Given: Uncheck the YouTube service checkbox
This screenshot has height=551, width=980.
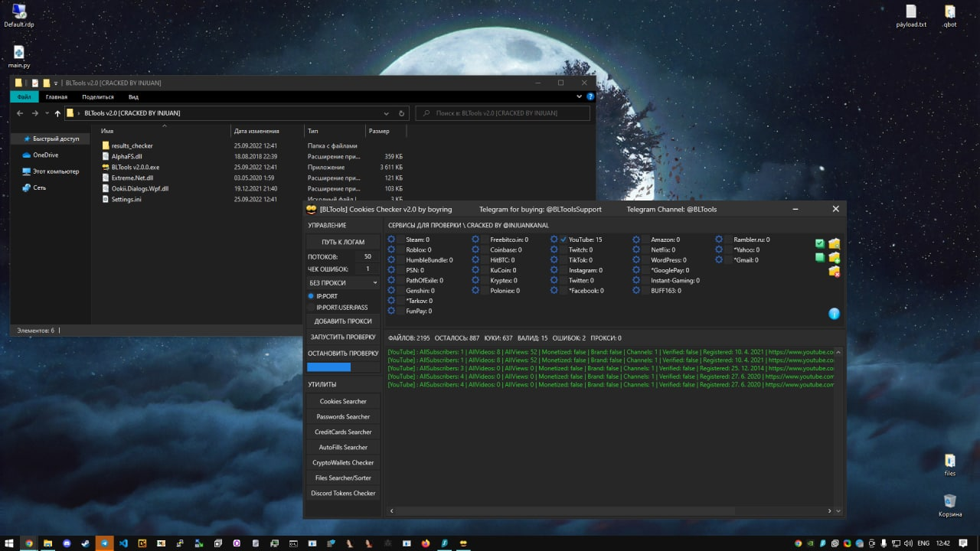Looking at the screenshot, I should pos(563,240).
